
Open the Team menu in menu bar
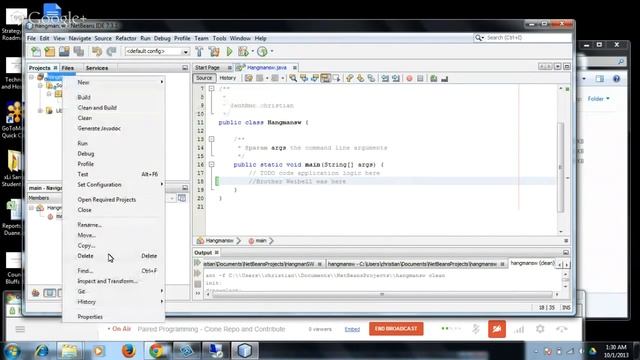[201, 38]
